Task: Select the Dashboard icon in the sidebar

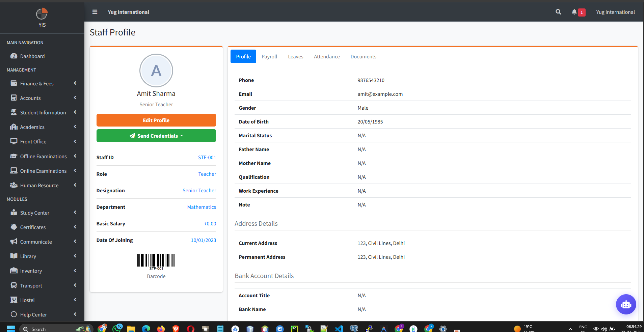Action: [14, 56]
